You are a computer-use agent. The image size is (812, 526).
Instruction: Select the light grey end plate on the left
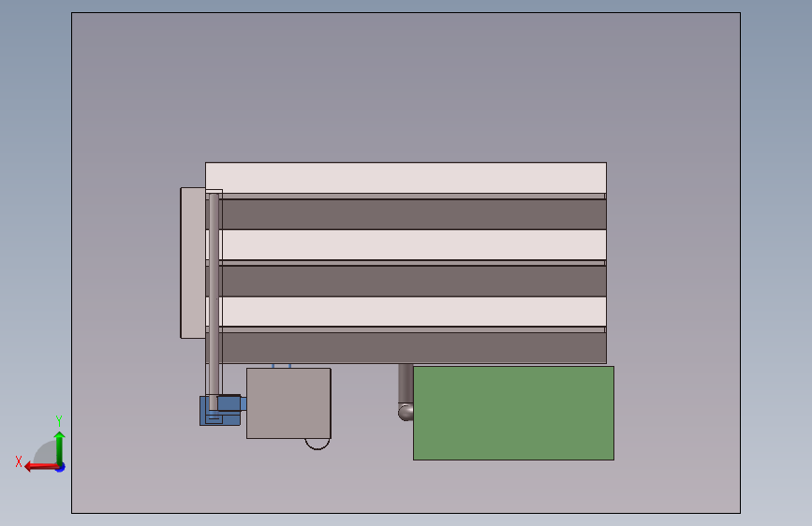point(193,263)
